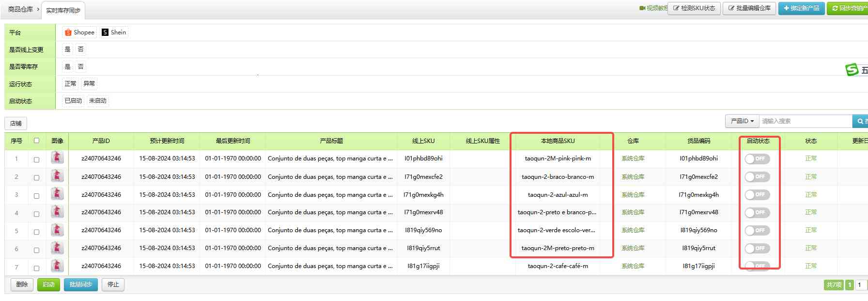Click the 系统仓库 link in row 2
This screenshot has width=868, height=301.
coord(633,177)
